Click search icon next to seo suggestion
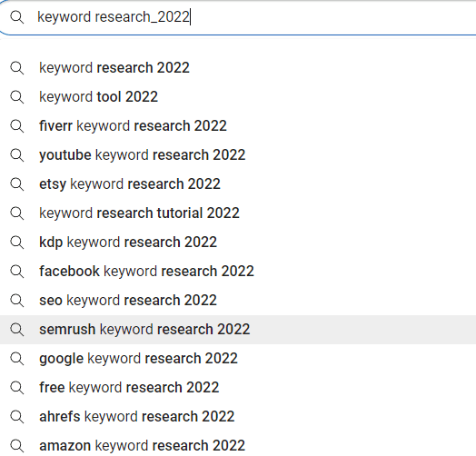This screenshot has width=476, height=456. click(16, 301)
